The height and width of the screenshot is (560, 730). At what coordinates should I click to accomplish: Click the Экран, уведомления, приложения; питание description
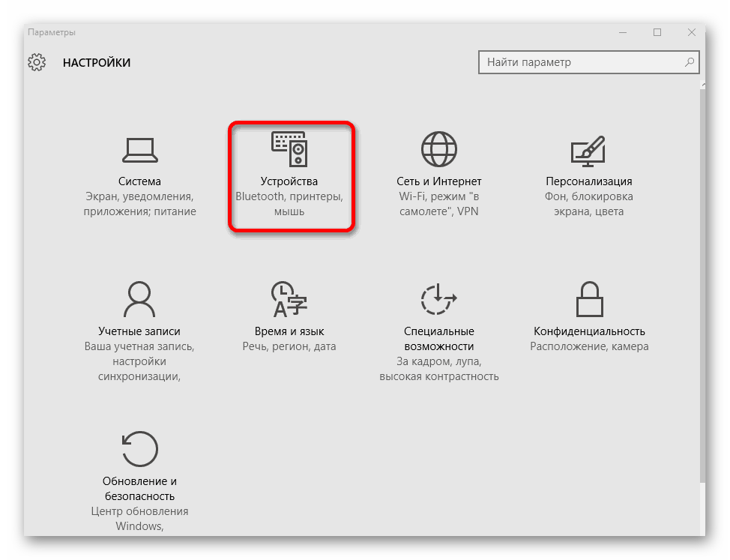coord(139,204)
